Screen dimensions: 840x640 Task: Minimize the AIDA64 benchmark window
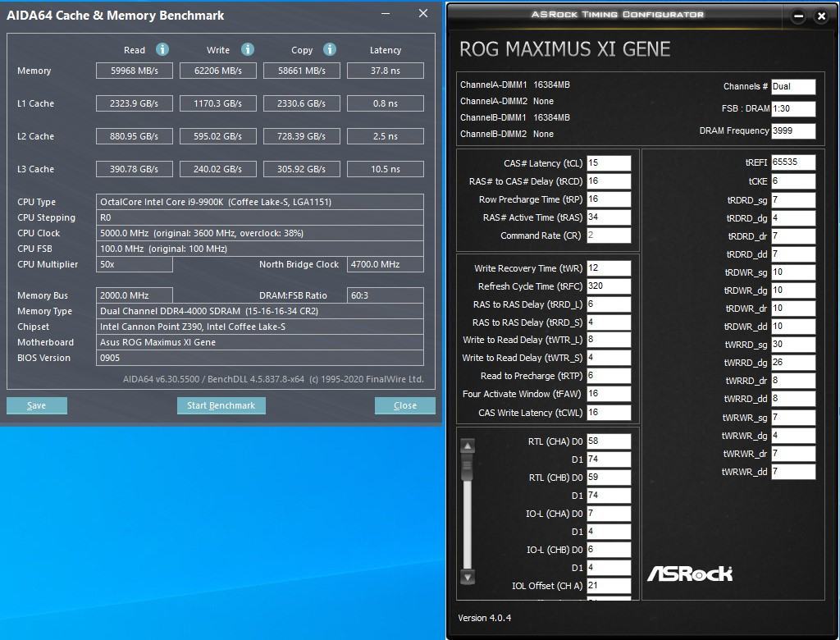(386, 13)
